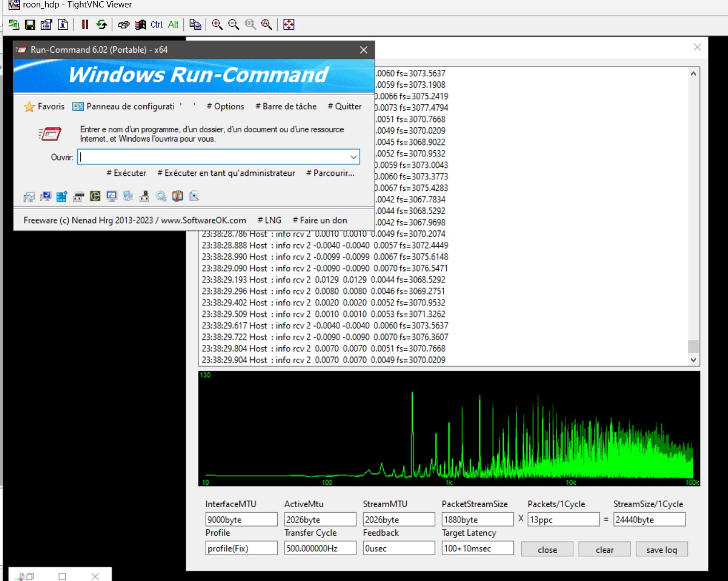The image size is (728, 581).
Task: Toggle the Ctrl key button
Action: point(156,25)
